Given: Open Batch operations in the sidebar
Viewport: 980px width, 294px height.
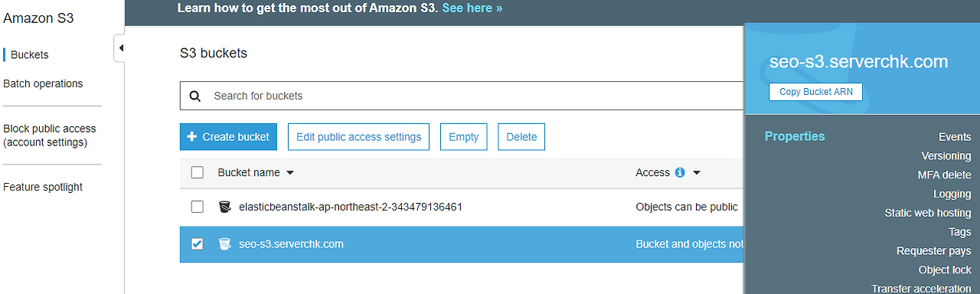Looking at the screenshot, I should click(43, 83).
